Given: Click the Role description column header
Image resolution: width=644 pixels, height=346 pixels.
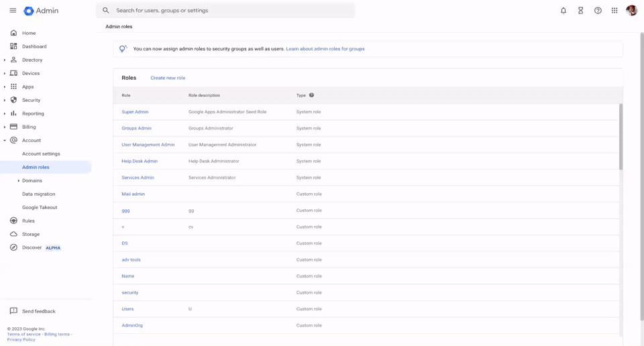Looking at the screenshot, I should 204,95.
